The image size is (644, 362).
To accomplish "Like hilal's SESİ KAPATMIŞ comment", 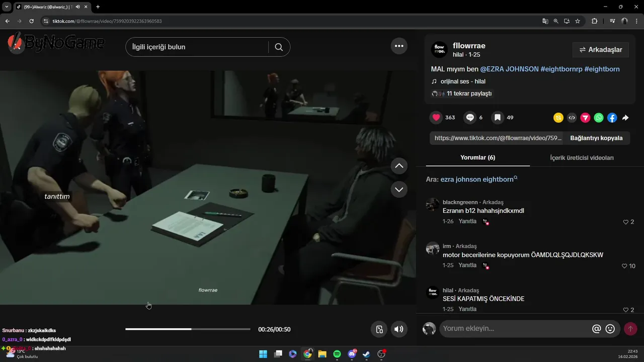I will (x=626, y=310).
